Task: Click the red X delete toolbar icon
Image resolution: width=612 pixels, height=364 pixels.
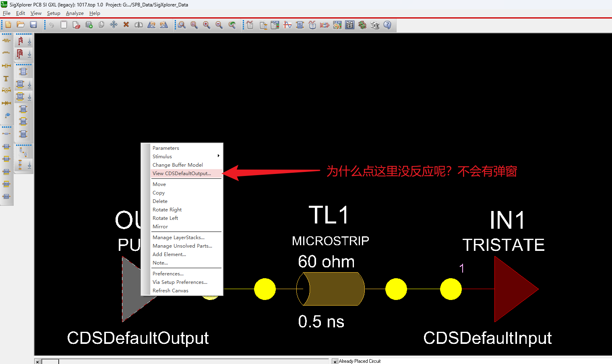Action: pyautogui.click(x=126, y=25)
